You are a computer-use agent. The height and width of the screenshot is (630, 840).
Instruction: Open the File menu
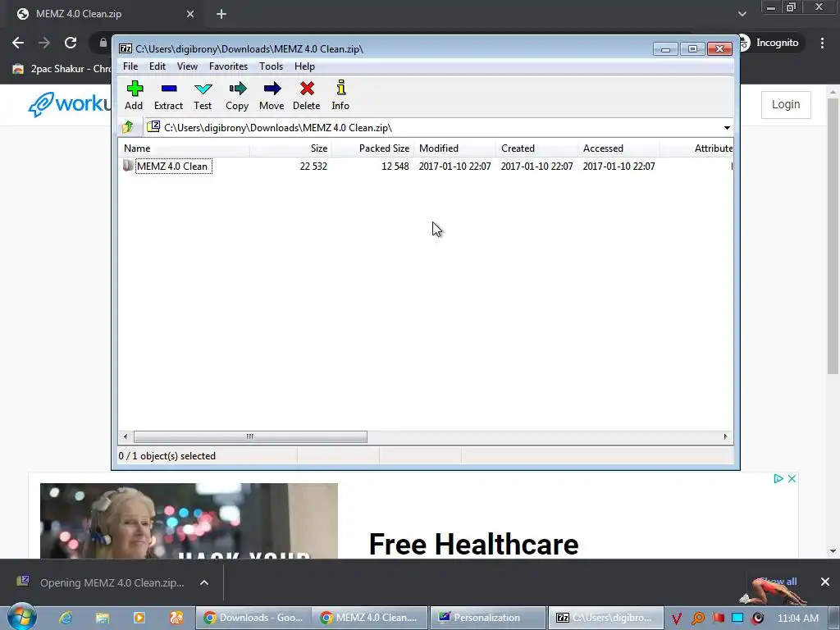pyautogui.click(x=130, y=66)
